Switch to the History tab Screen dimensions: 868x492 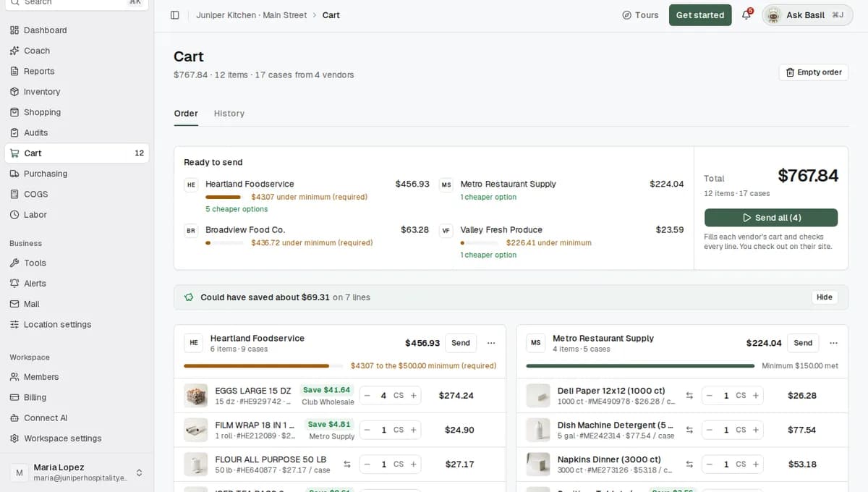229,114
